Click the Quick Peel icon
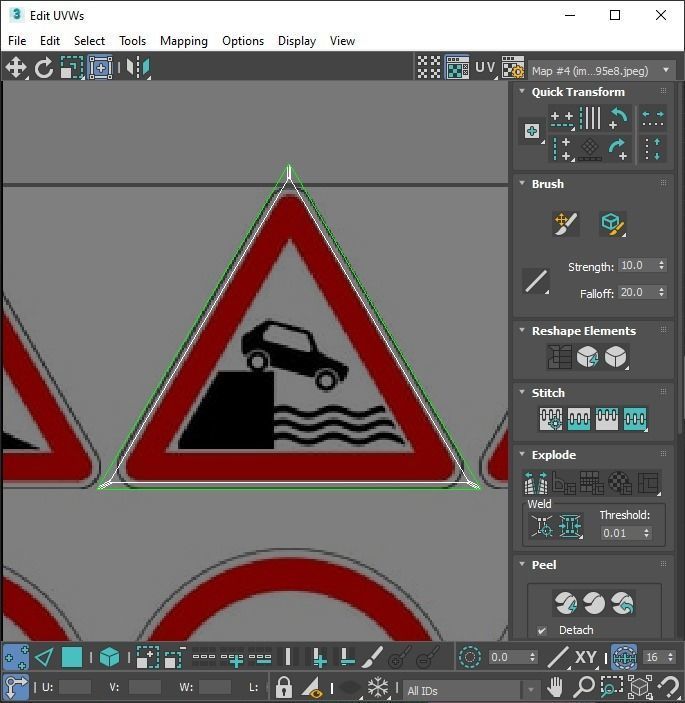Viewport: 685px width, 703px height. click(x=566, y=603)
